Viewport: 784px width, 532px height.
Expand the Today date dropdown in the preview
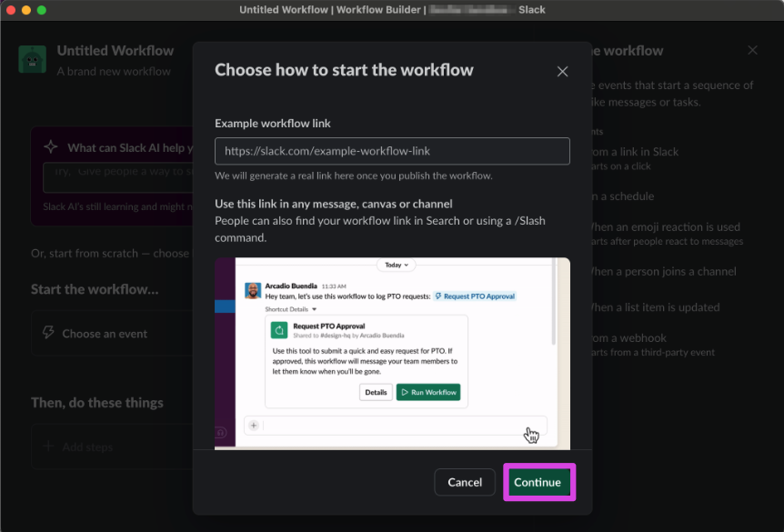tap(395, 265)
